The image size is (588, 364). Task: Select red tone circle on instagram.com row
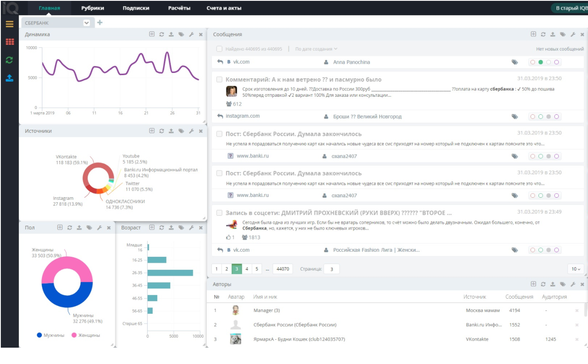coord(533,117)
